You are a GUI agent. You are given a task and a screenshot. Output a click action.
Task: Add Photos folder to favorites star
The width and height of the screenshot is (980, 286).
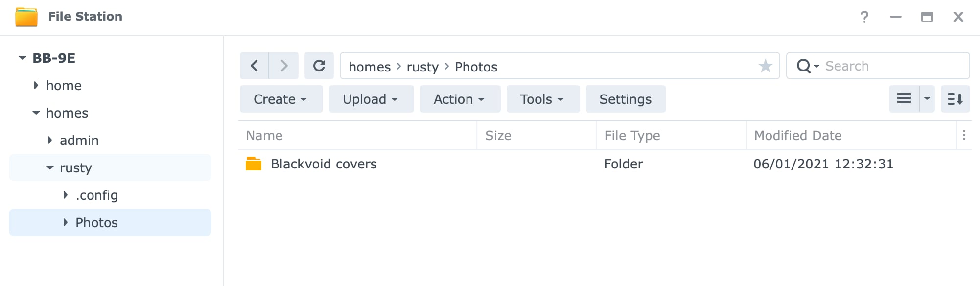pyautogui.click(x=765, y=66)
